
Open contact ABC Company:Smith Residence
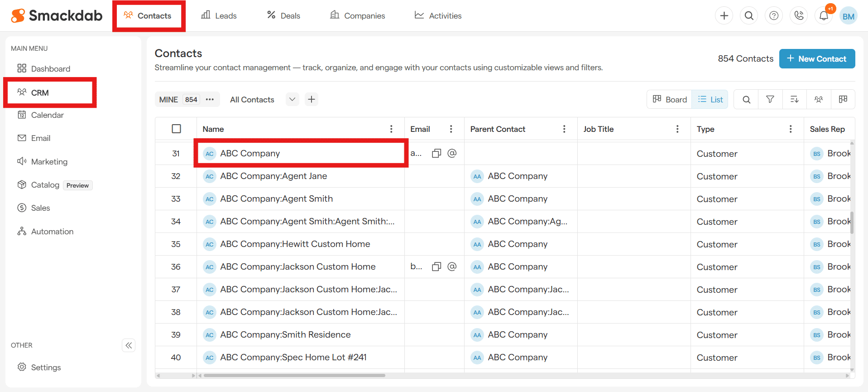pyautogui.click(x=285, y=334)
